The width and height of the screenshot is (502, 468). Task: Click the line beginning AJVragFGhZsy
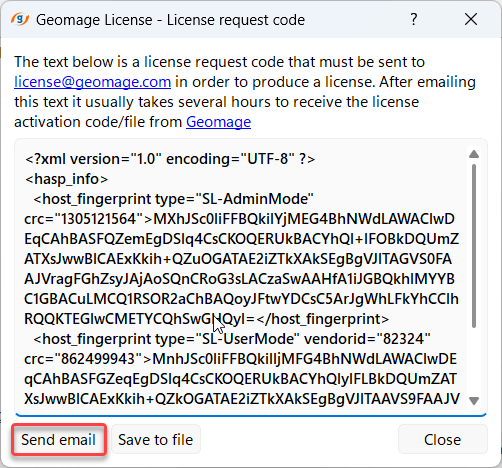(239, 279)
